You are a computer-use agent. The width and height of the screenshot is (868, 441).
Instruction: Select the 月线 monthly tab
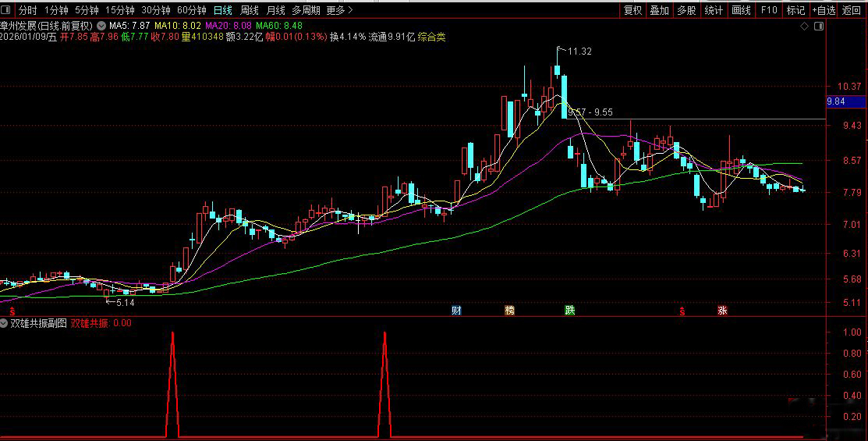click(x=275, y=10)
